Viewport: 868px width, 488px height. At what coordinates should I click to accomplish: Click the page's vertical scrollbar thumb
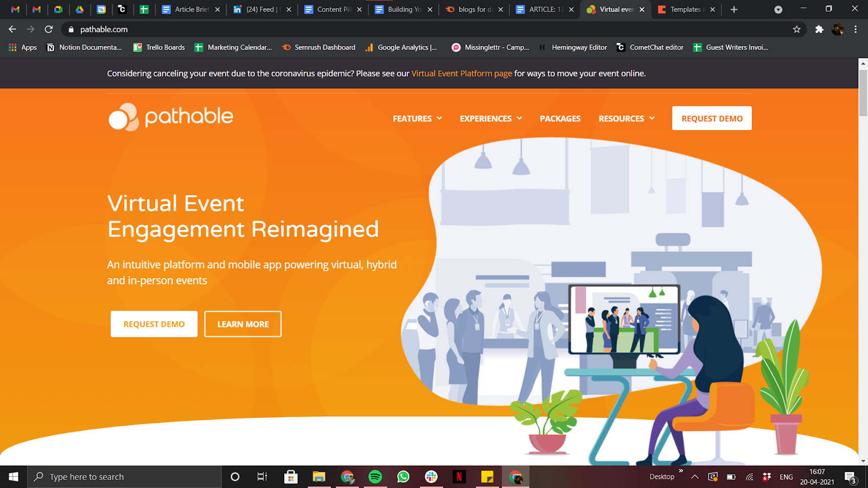coord(863,92)
